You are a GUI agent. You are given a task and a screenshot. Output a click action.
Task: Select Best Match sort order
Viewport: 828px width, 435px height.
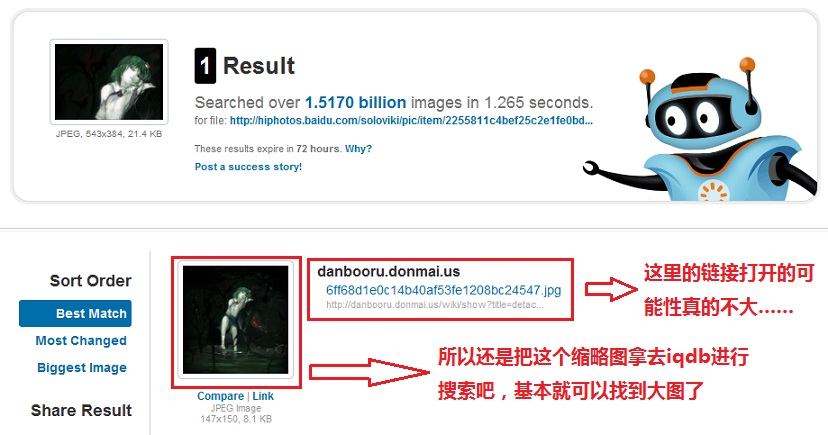coord(75,314)
